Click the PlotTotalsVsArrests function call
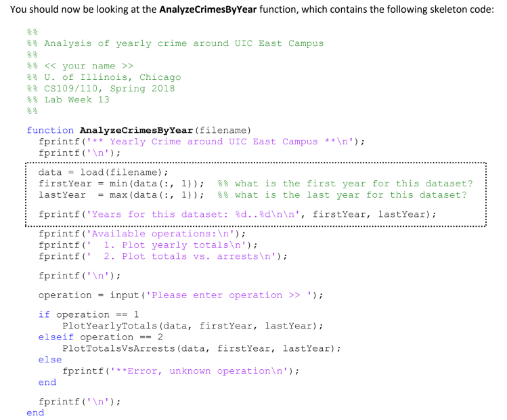The width and height of the screenshot is (507, 420). pyautogui.click(x=202, y=348)
